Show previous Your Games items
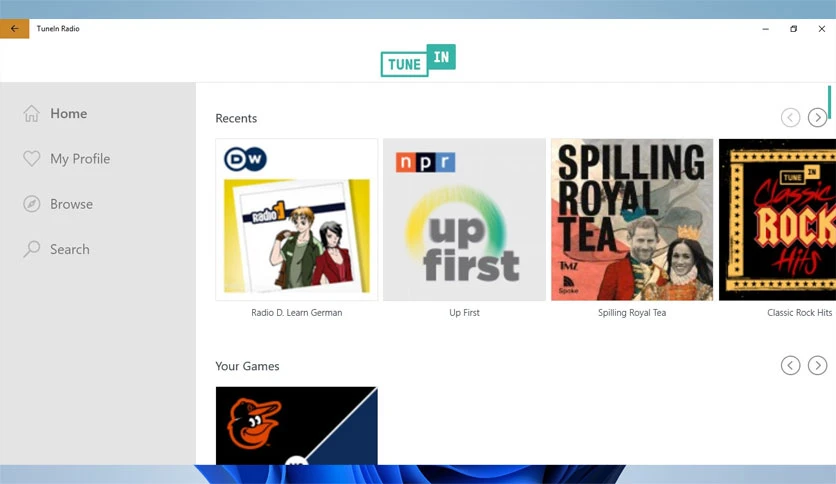 [790, 365]
